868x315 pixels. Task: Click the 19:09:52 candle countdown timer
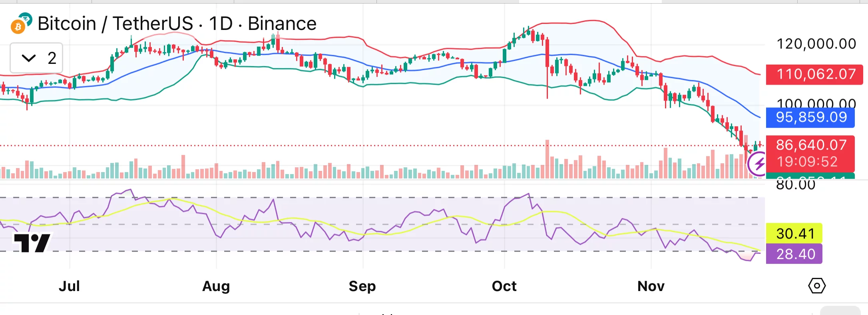pos(807,162)
